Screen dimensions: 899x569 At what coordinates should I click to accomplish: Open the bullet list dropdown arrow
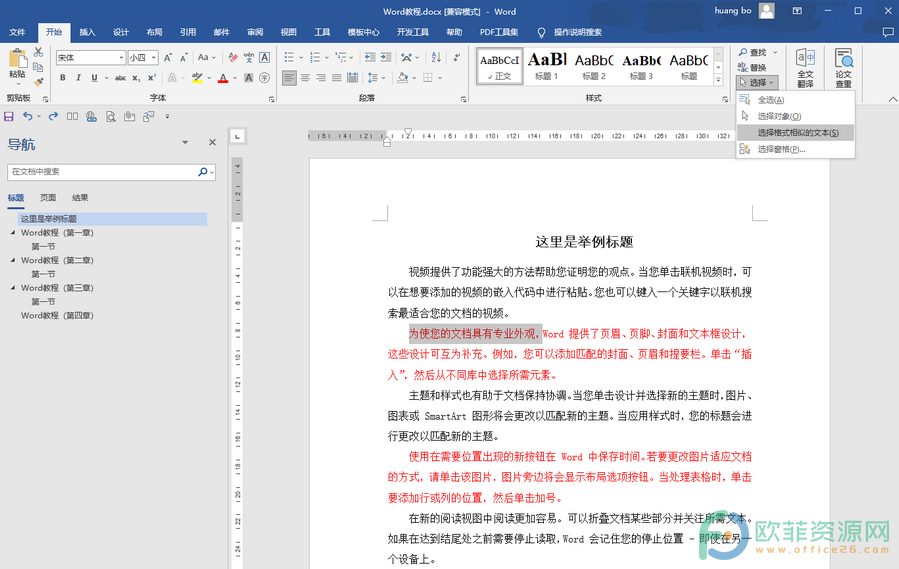click(301, 57)
